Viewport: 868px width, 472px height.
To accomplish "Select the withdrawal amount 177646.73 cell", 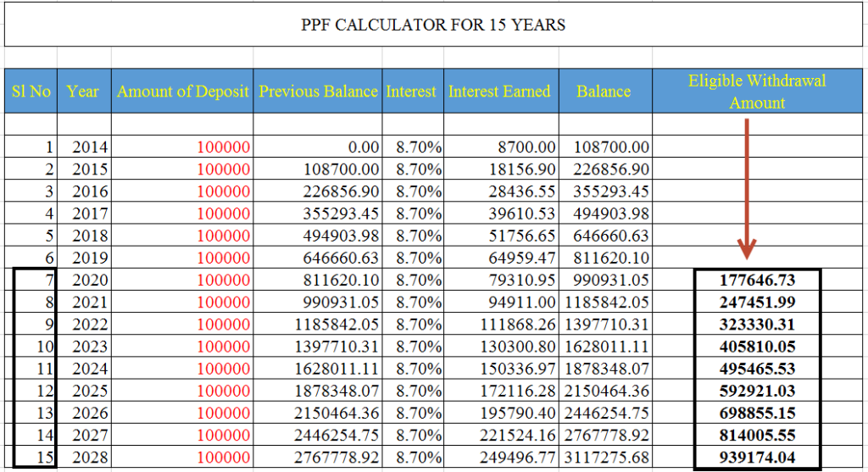I will tap(758, 280).
